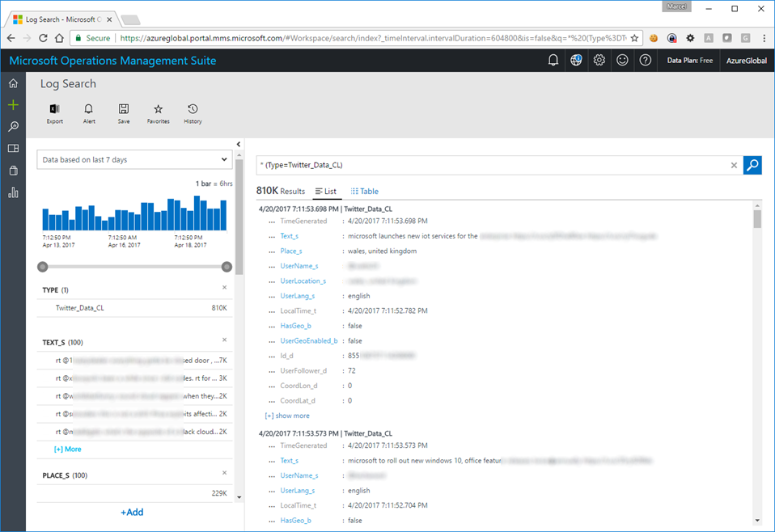This screenshot has height=532, width=775.
Task: Bookmark this page with the star
Action: click(634, 38)
